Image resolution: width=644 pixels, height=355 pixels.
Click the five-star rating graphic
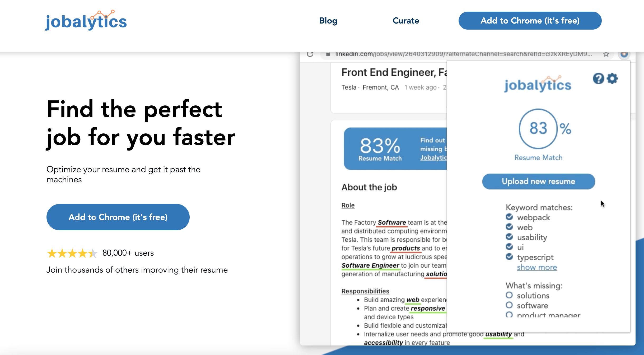(72, 253)
